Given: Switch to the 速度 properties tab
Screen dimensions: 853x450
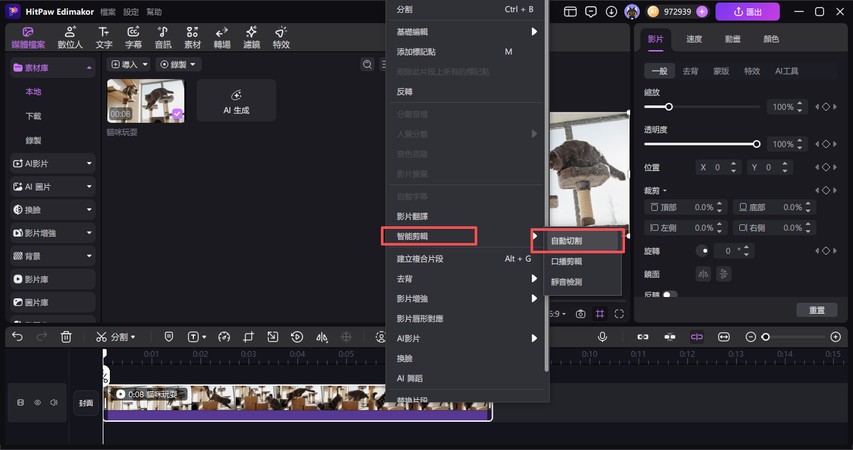Looking at the screenshot, I should coord(694,39).
